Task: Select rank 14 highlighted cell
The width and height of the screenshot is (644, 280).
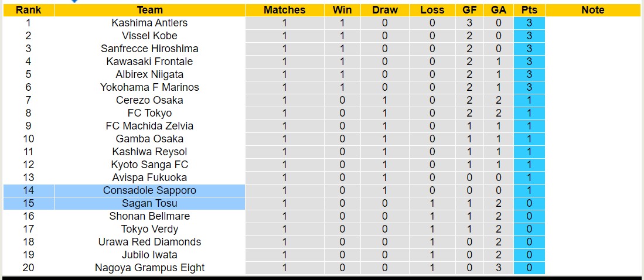Action: tap(28, 190)
